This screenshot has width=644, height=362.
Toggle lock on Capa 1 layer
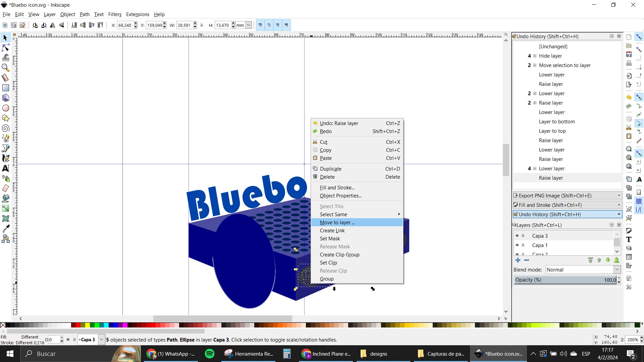(523, 245)
